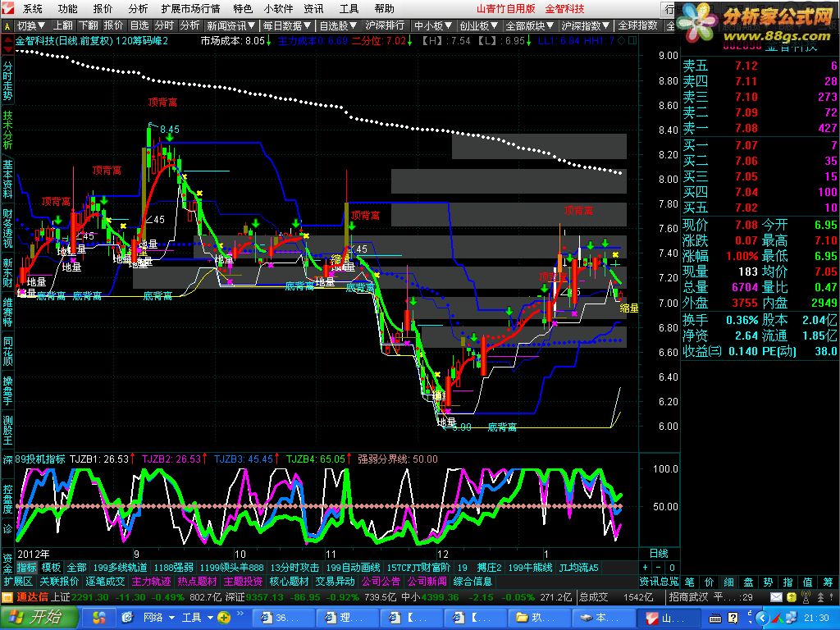
Task: Switch to 同花顺 side tab
Action: click(7, 352)
